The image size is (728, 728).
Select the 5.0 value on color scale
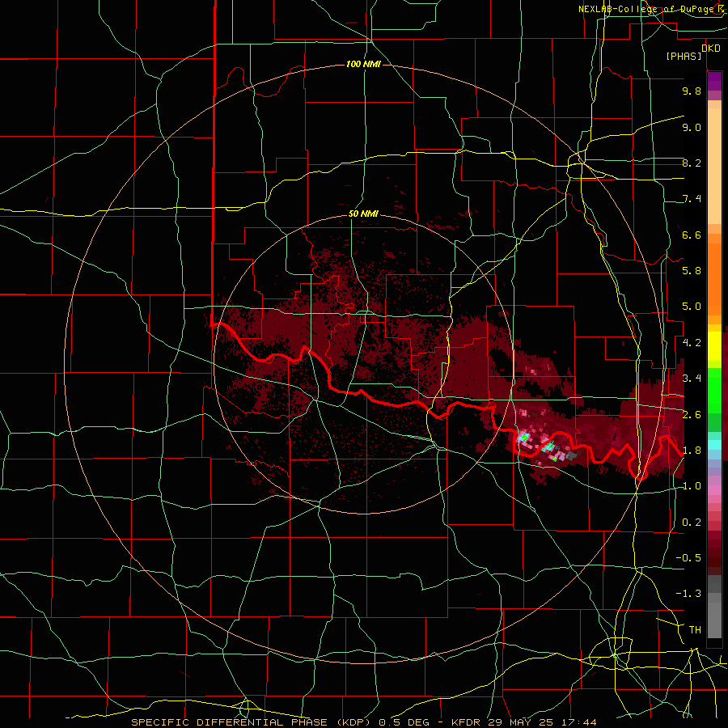[692, 307]
